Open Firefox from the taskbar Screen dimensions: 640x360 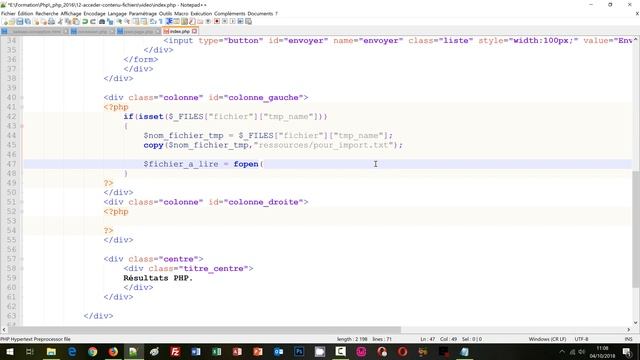click(x=113, y=351)
